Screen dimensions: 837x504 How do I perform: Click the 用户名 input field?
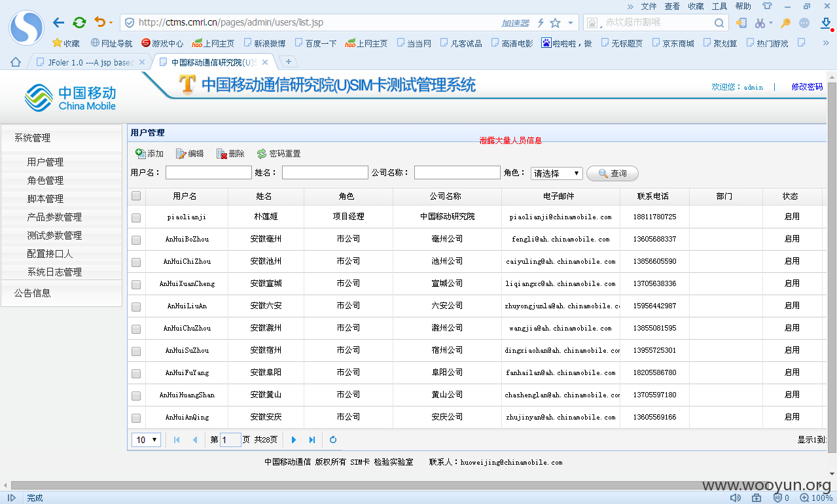pos(209,173)
